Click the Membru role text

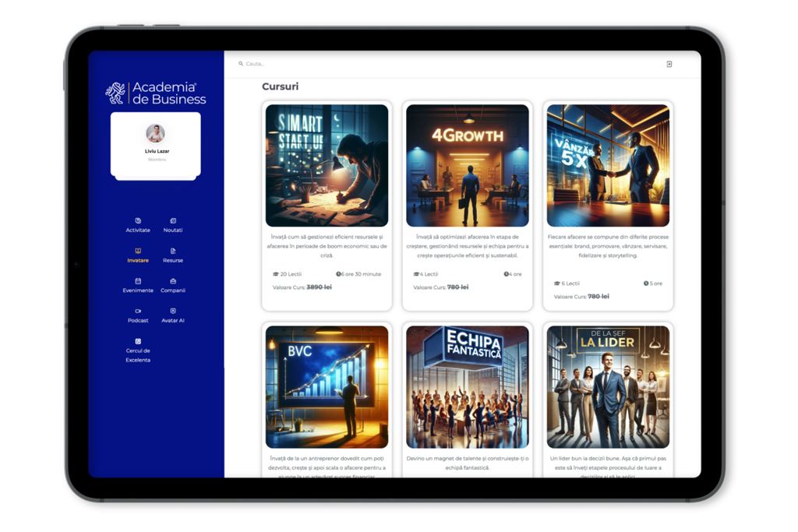pyautogui.click(x=157, y=160)
